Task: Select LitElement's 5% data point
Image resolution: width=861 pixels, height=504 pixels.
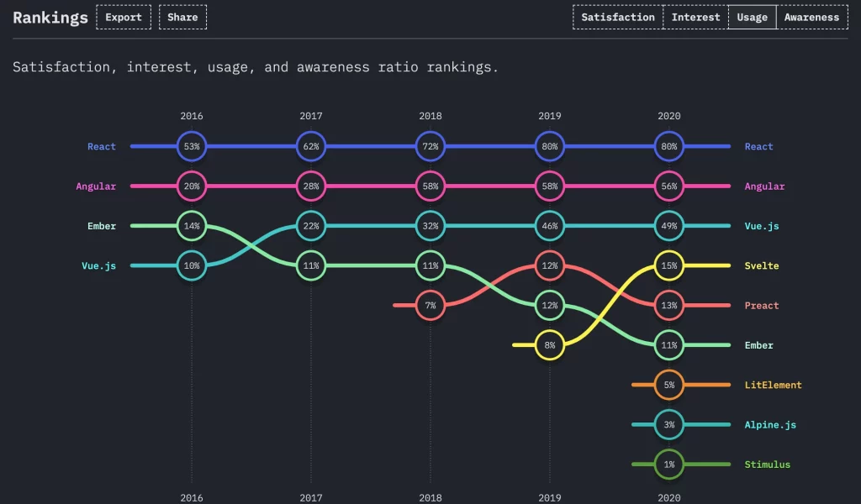Action: click(669, 385)
